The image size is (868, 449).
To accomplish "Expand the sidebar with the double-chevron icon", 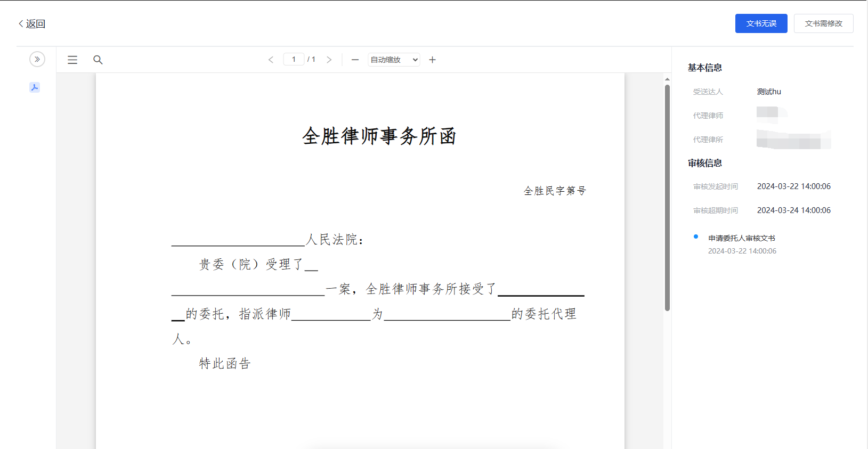I will (x=37, y=59).
